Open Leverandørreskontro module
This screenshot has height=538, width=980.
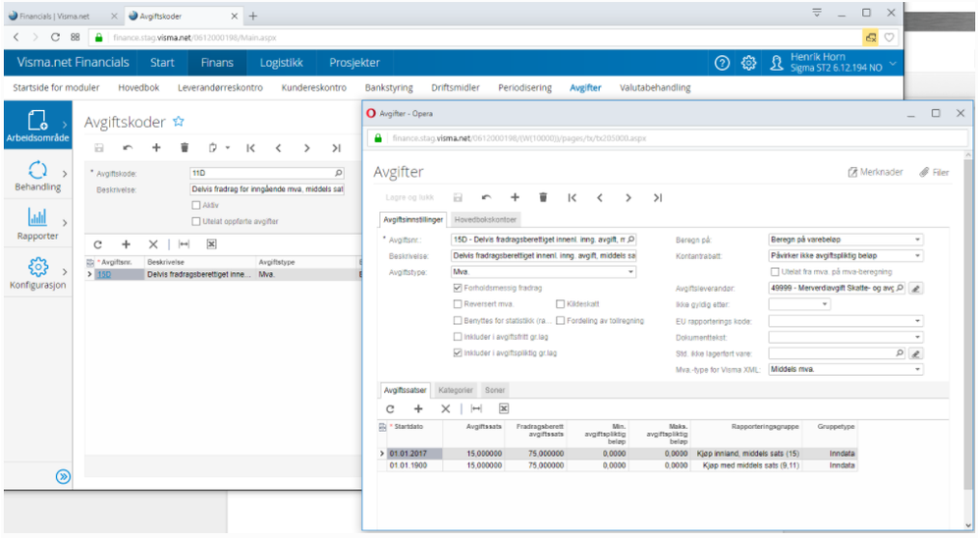pos(220,87)
